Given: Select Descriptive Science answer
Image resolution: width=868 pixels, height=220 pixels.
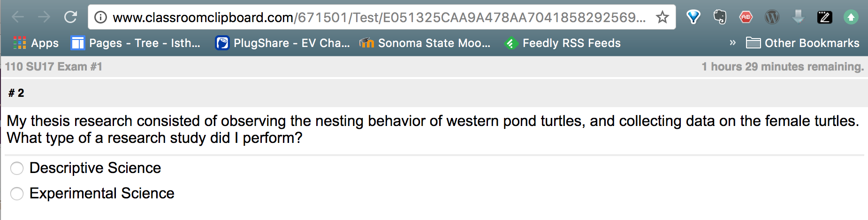Looking at the screenshot, I should tap(17, 168).
